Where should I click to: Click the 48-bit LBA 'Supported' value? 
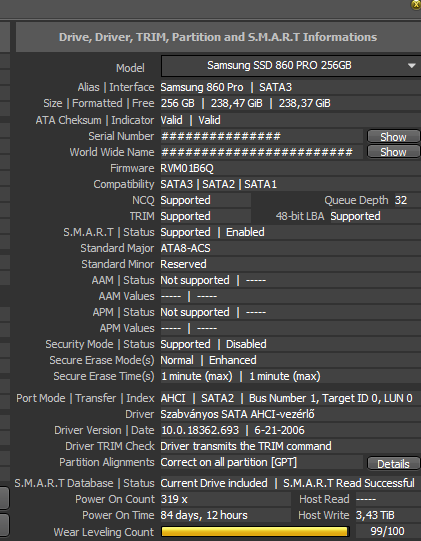[355, 216]
